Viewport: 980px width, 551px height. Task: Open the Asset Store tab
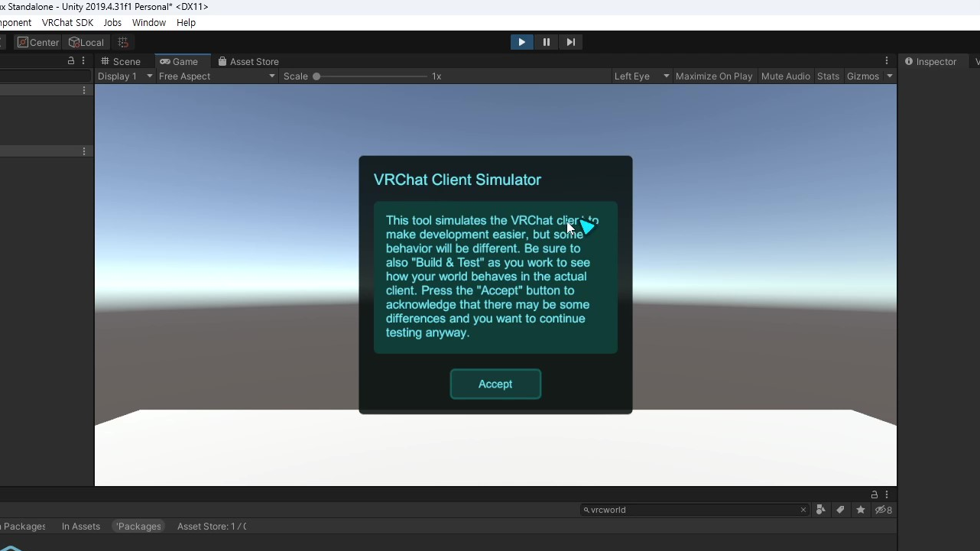[x=248, y=61]
